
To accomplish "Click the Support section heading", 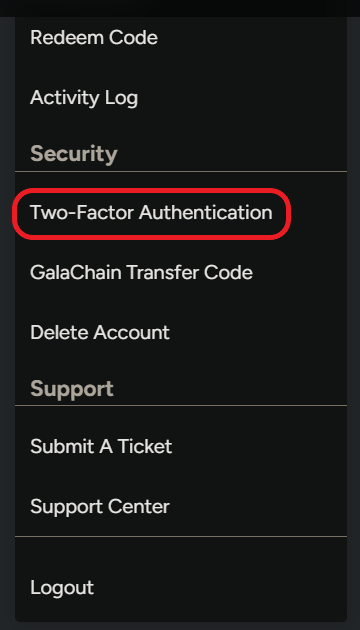I will [x=72, y=389].
